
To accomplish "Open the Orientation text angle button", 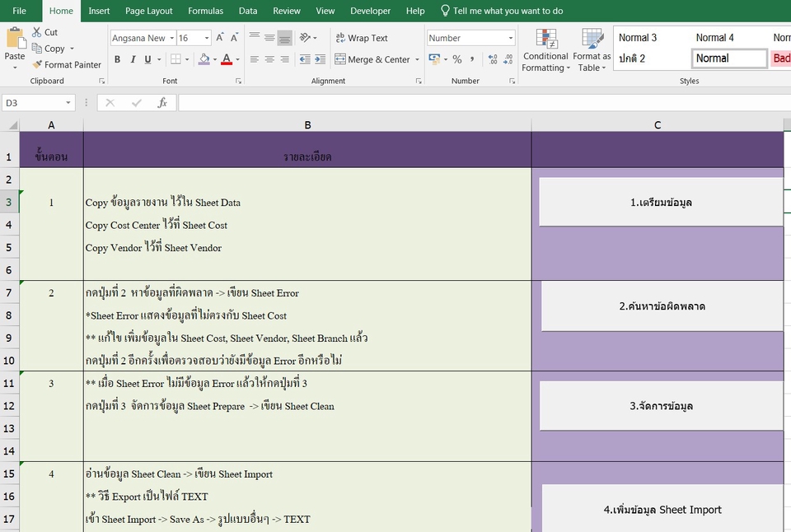I will tap(305, 38).
